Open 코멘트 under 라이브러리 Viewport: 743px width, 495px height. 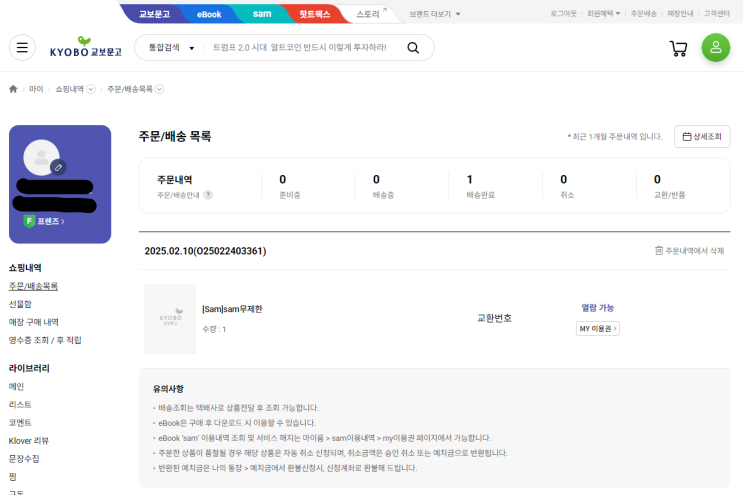click(x=20, y=423)
